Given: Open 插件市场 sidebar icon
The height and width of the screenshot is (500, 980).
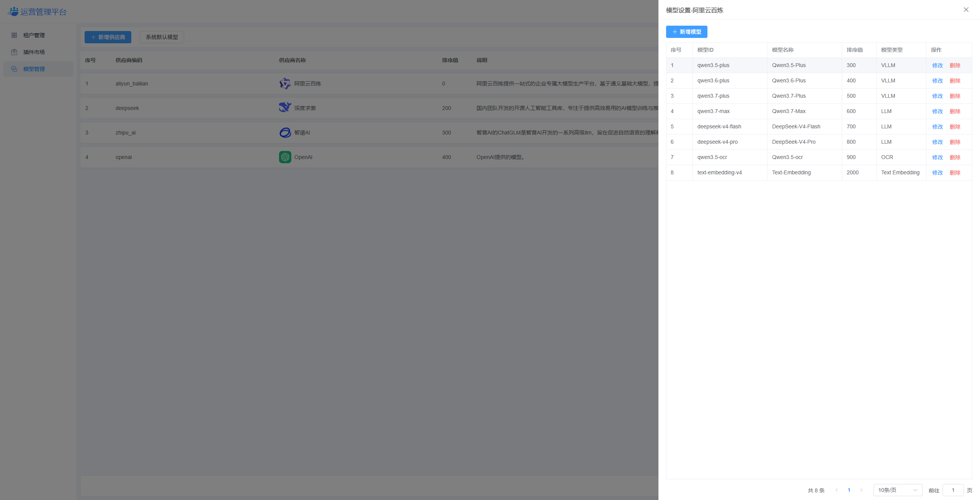Looking at the screenshot, I should coord(14,52).
